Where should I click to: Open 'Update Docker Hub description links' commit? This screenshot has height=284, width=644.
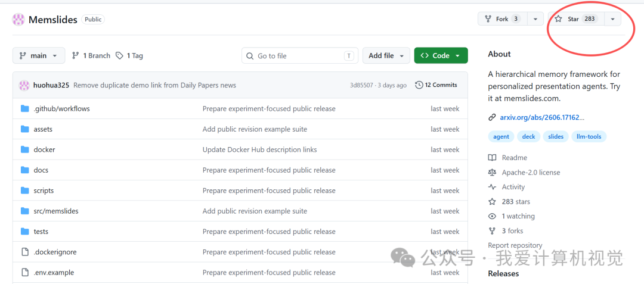pyautogui.click(x=259, y=149)
